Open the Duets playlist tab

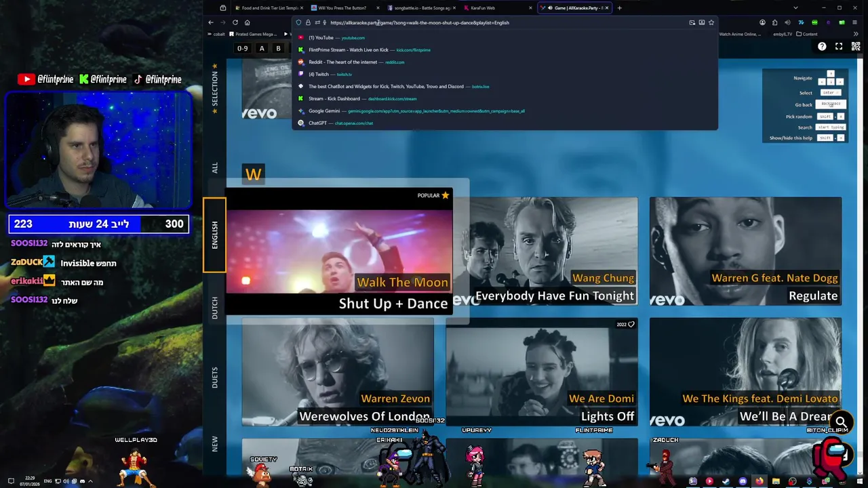(x=214, y=378)
